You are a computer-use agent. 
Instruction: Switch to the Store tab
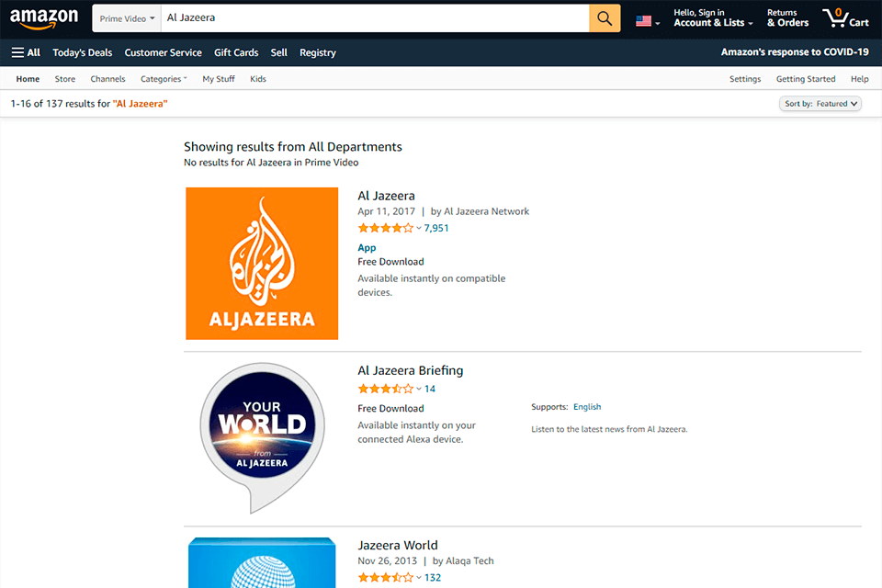click(x=64, y=79)
